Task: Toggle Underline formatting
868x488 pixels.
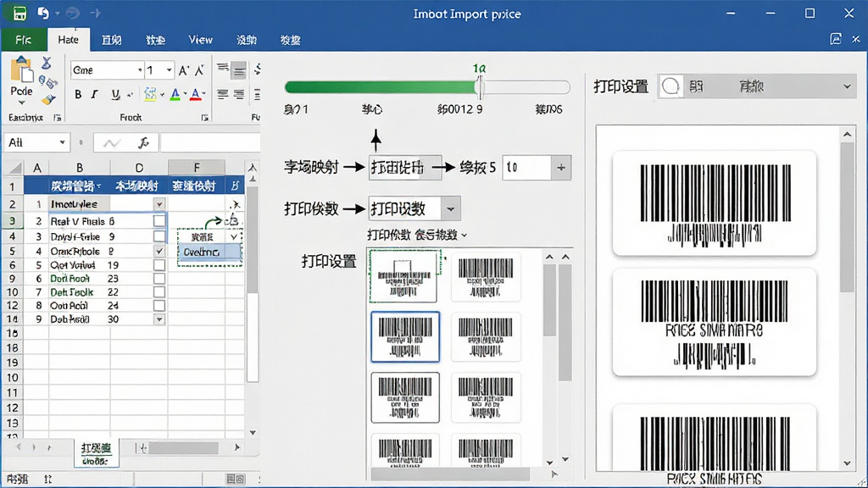Action: pyautogui.click(x=115, y=95)
